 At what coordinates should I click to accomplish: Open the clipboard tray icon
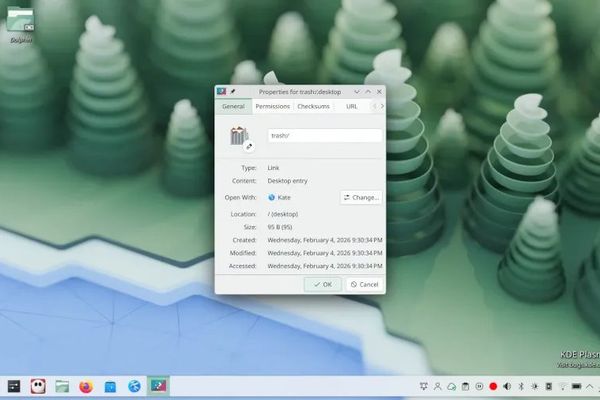(x=465, y=387)
